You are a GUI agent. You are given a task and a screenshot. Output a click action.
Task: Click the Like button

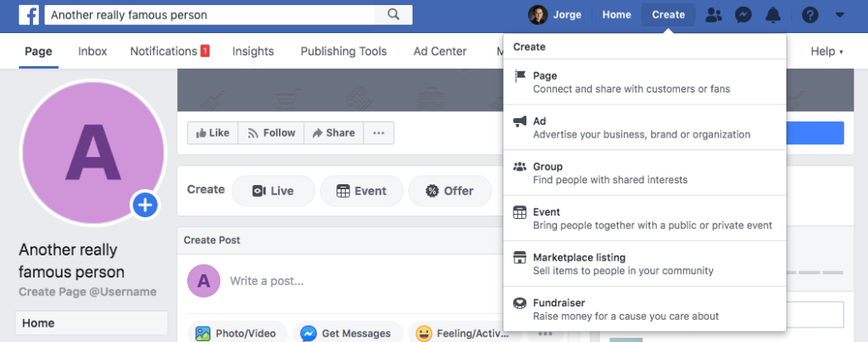point(213,133)
